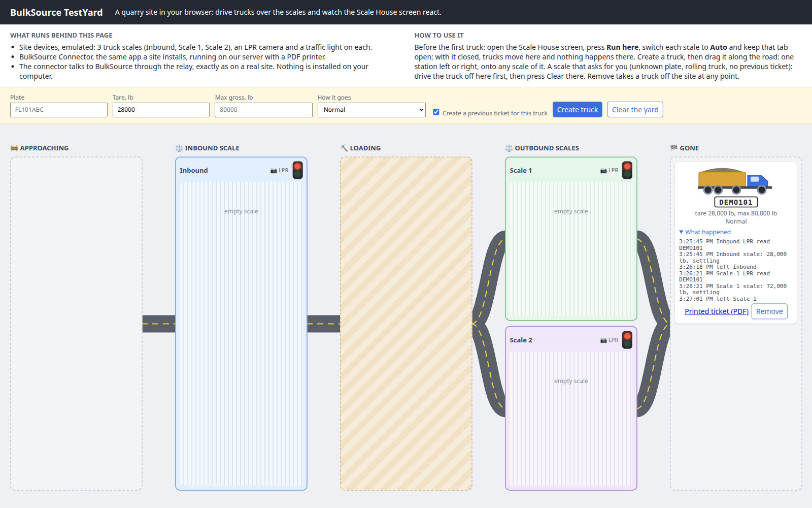The width and height of the screenshot is (812, 508).
Task: Focus the Plate input field
Action: point(59,110)
